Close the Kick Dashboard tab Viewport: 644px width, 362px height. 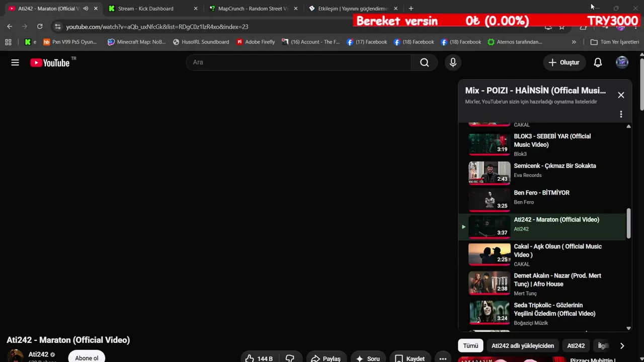click(x=196, y=9)
